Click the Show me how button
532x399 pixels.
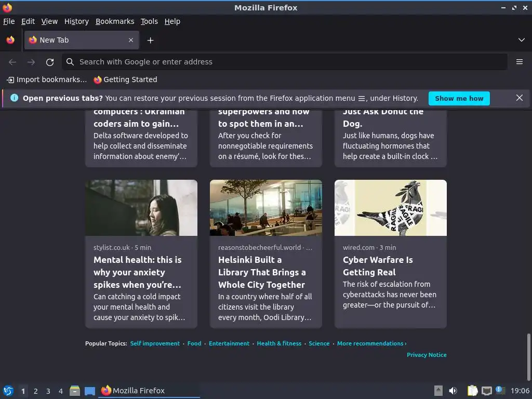coord(459,98)
